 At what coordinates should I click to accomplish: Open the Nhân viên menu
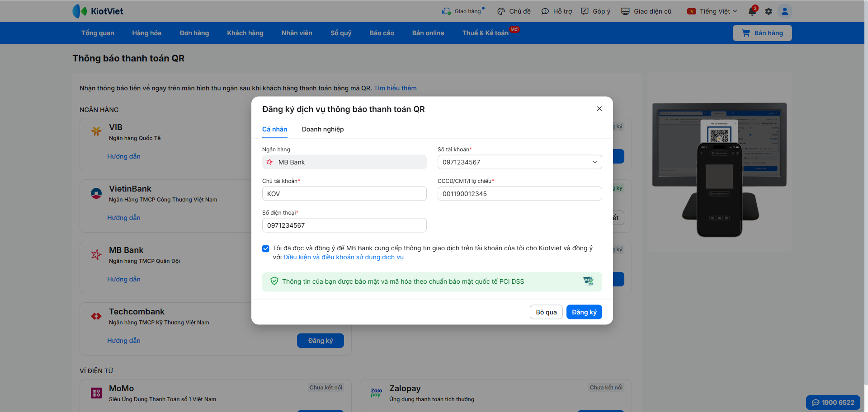click(297, 33)
